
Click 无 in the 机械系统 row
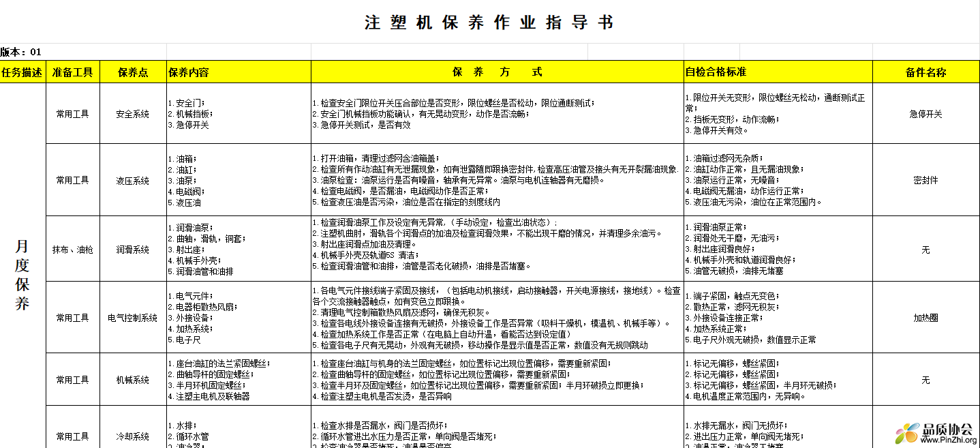[x=926, y=379]
